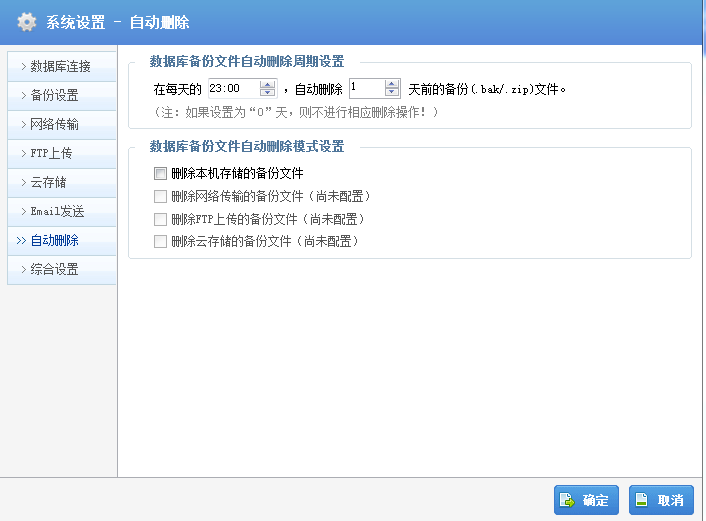Select 云存储 in the sidebar
Screen dimensions: 706x521
click(62, 182)
